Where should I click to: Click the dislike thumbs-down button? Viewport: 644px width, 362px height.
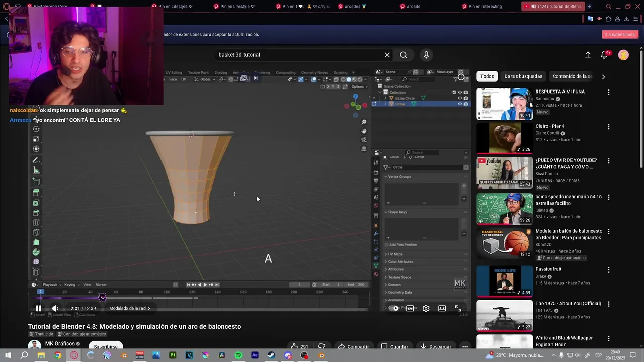pyautogui.click(x=322, y=346)
